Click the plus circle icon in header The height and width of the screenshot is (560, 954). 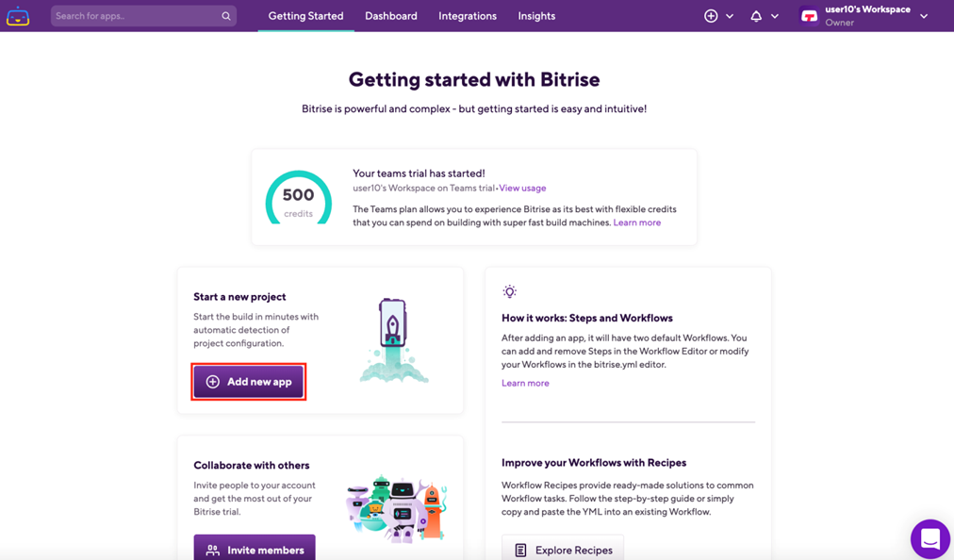coord(711,16)
